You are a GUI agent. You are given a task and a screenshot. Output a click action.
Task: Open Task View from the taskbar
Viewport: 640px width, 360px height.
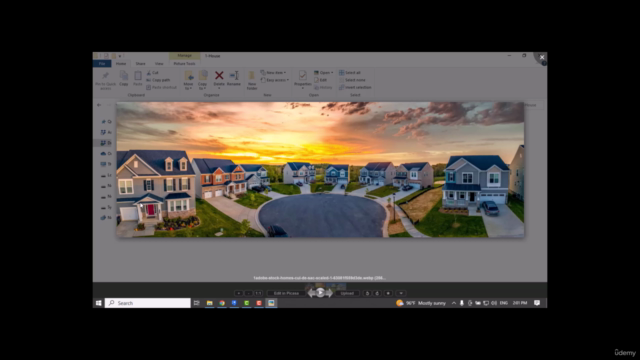[x=197, y=303]
